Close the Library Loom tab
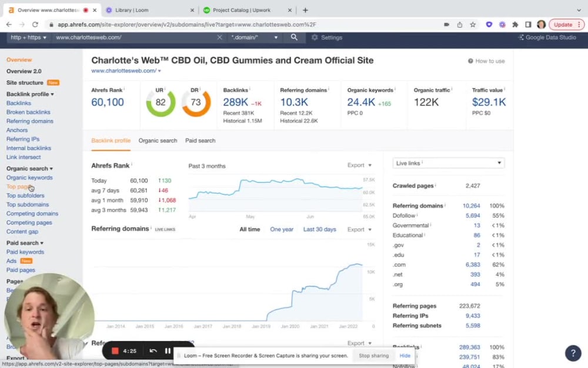This screenshot has height=368, width=588. pos(192,10)
